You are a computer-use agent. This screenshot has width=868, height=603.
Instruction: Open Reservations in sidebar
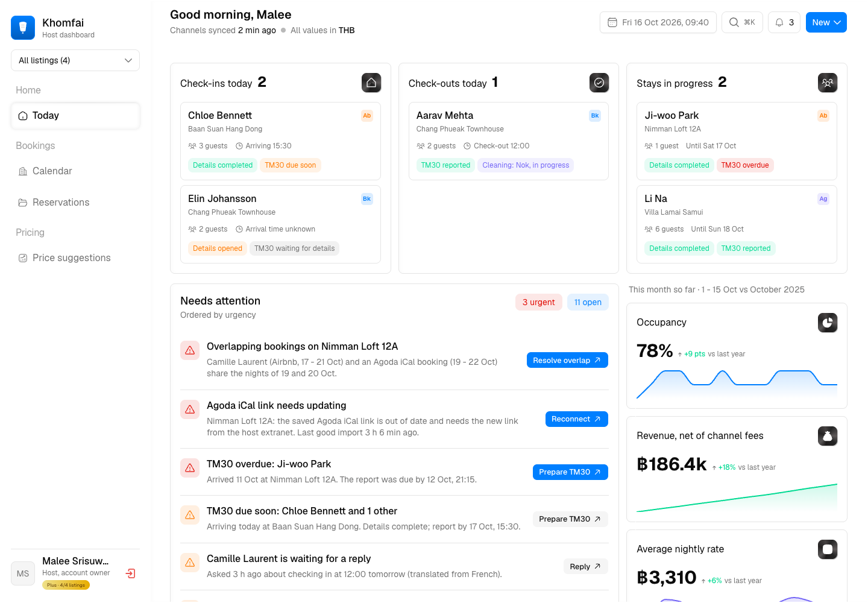(75, 203)
